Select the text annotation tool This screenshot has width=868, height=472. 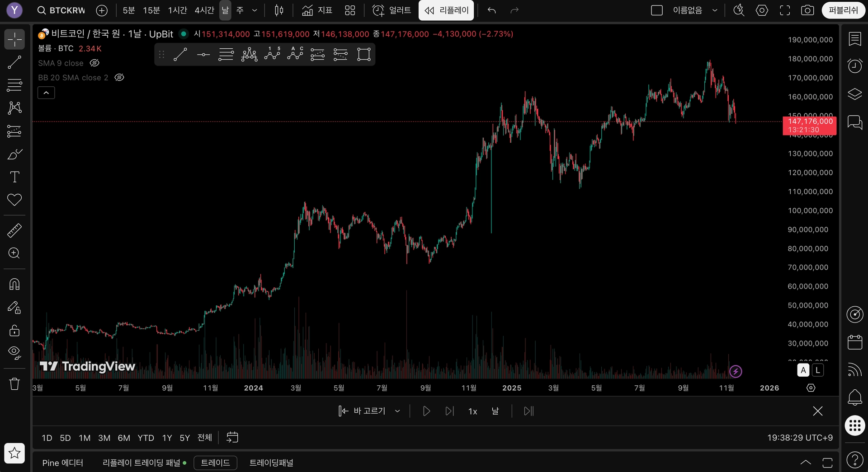(14, 177)
